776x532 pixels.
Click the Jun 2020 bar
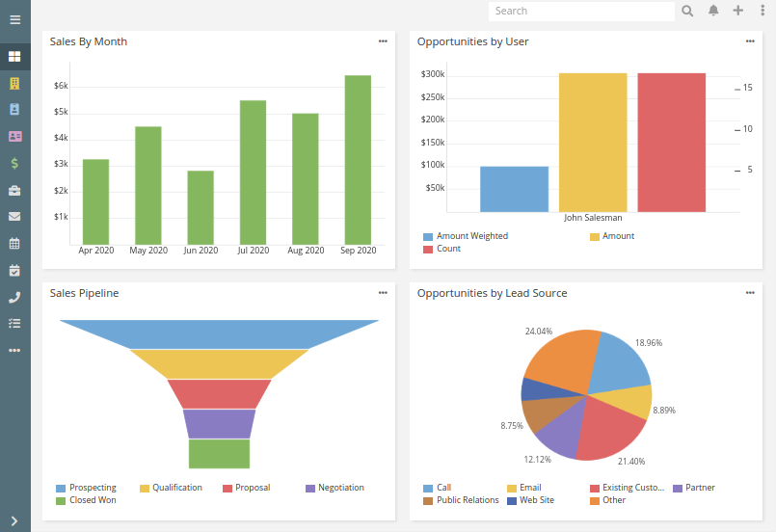point(201,208)
